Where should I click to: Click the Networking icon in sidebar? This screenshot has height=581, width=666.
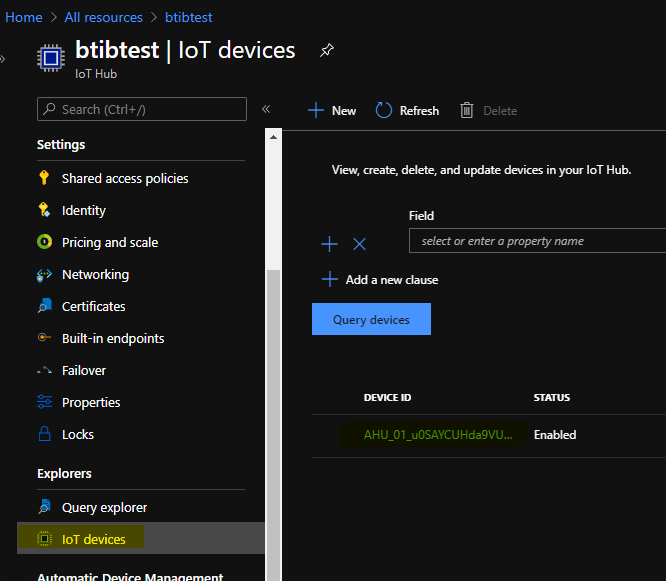pyautogui.click(x=44, y=274)
